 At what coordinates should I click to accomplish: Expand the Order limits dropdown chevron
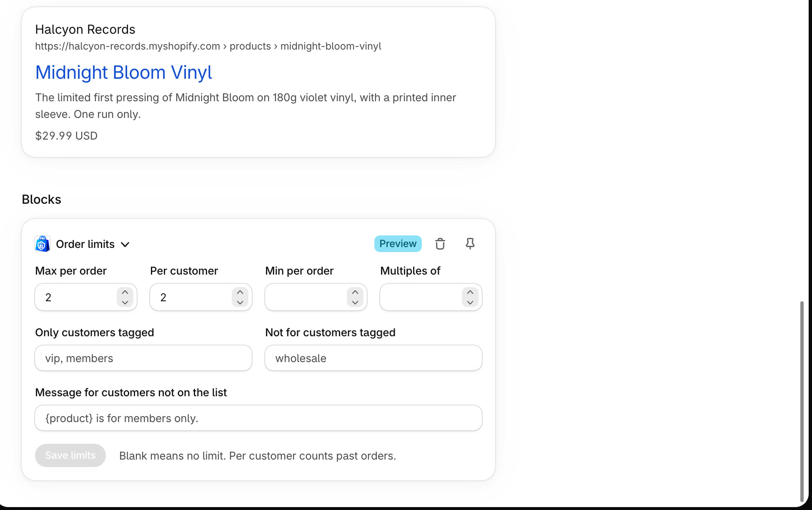point(125,245)
